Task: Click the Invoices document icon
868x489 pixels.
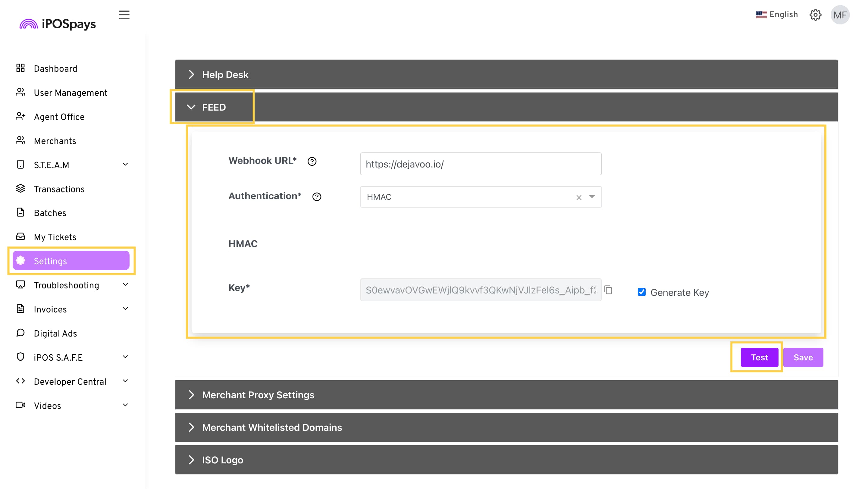Action: coord(20,309)
